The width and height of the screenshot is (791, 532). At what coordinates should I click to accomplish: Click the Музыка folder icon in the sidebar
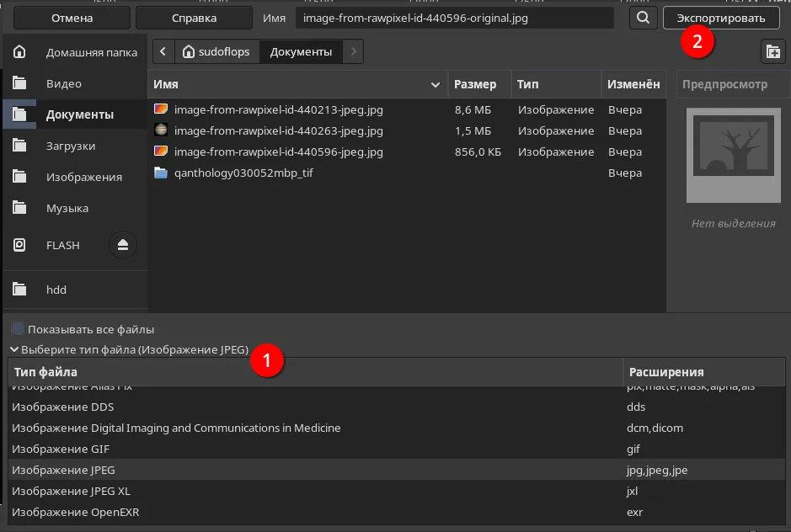pos(19,208)
